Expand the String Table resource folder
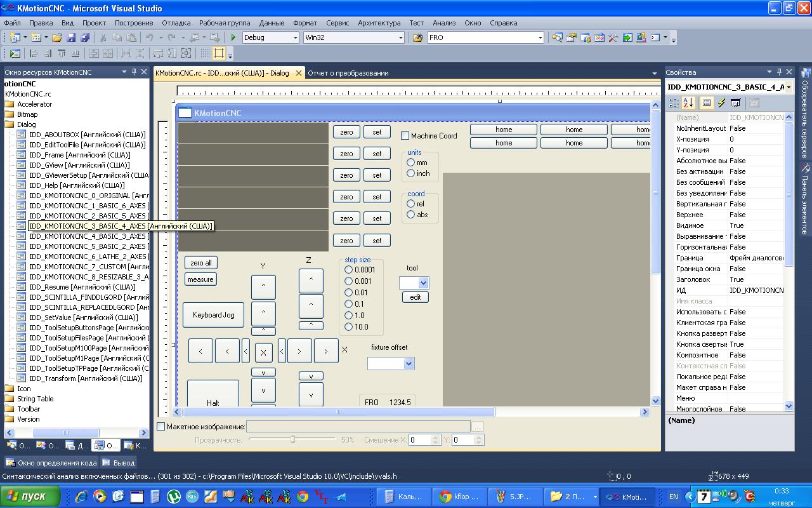The height and width of the screenshot is (508, 812). (x=10, y=399)
